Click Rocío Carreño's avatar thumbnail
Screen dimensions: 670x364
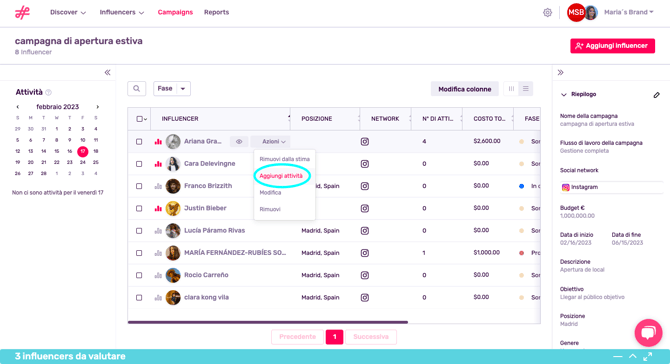click(x=173, y=275)
